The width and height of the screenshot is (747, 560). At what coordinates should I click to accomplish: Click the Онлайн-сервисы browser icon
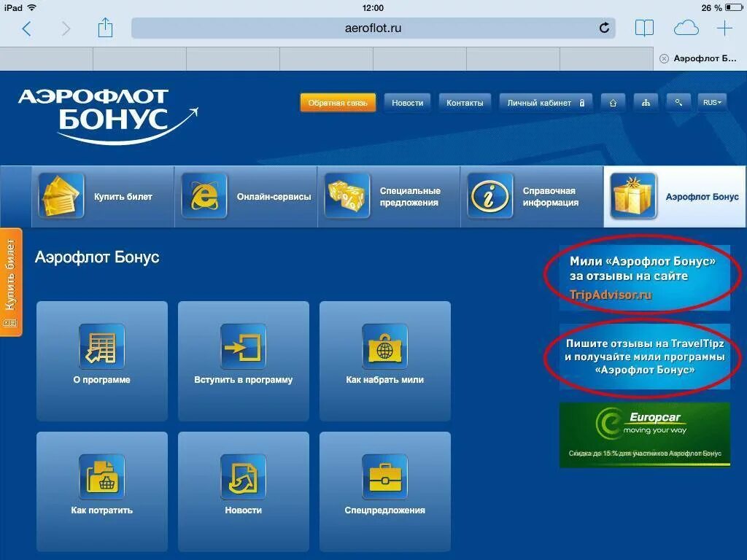click(204, 195)
